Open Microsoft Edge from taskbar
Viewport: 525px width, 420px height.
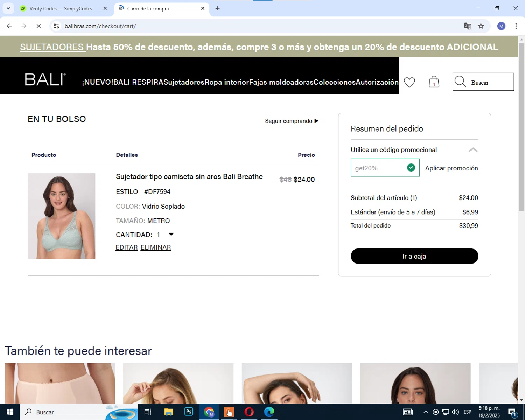(x=269, y=412)
